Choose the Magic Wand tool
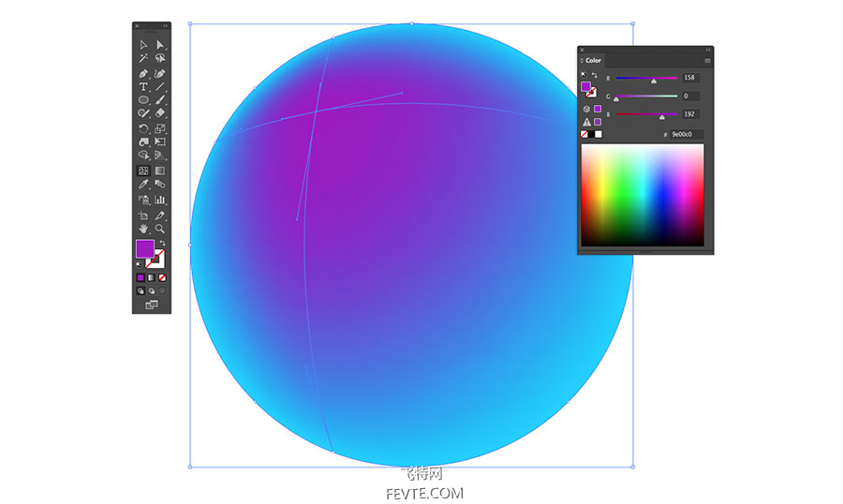Viewport: 843px width, 504px height. [143, 58]
